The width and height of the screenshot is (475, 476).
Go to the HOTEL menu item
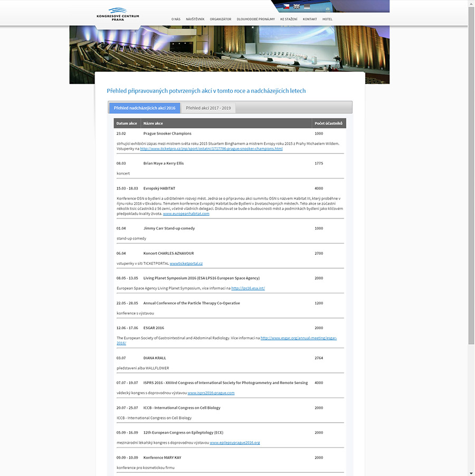click(x=327, y=19)
